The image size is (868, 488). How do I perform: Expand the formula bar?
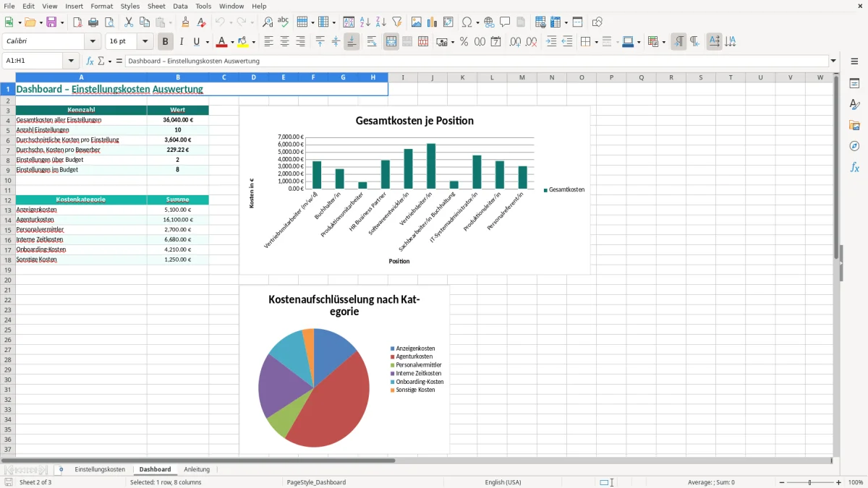tap(833, 61)
